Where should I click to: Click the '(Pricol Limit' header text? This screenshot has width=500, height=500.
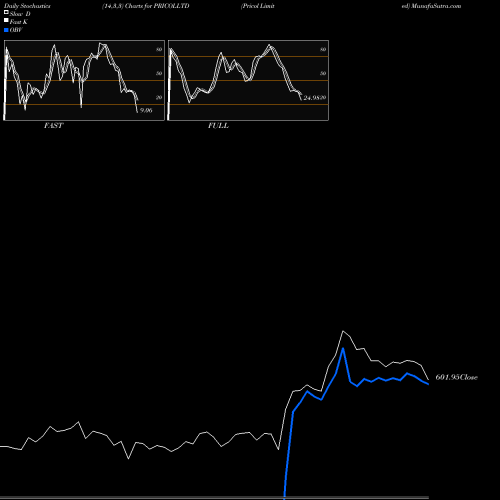click(258, 6)
